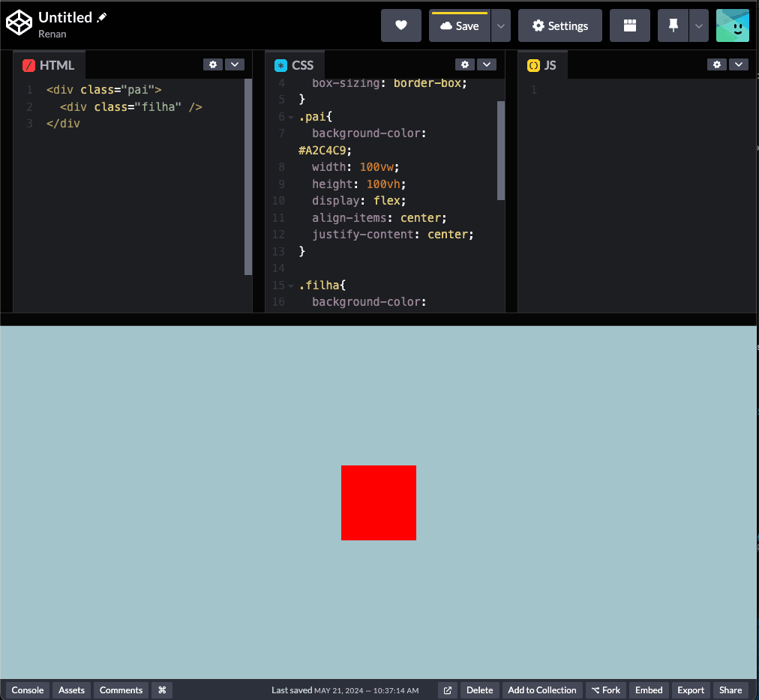Expand the Save options dropdown arrow
The height and width of the screenshot is (700, 759).
coord(501,25)
